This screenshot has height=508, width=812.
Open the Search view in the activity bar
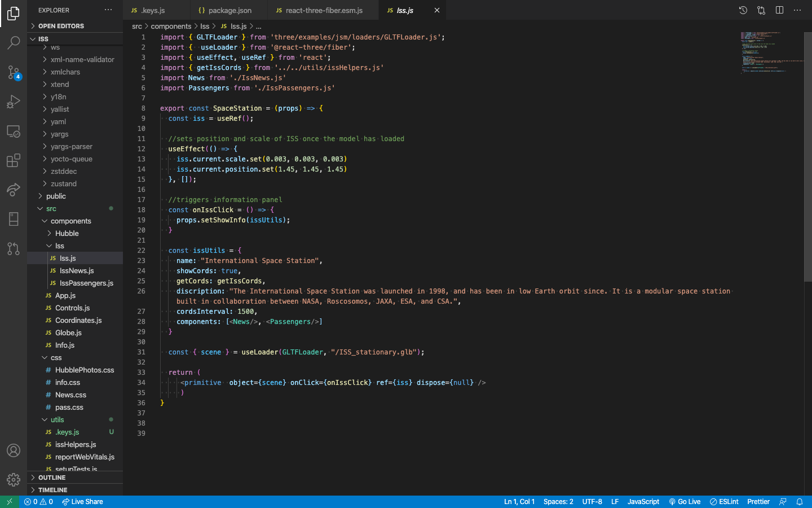pyautogui.click(x=14, y=43)
